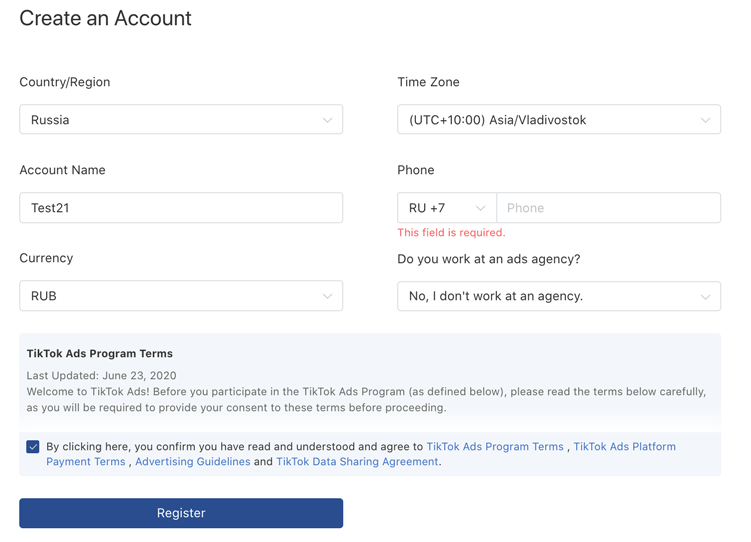Follow the Advertising Guidelines link

192,462
